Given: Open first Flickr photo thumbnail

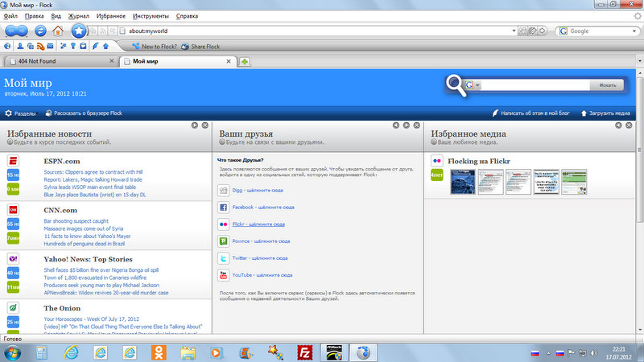Looking at the screenshot, I should click(x=462, y=182).
